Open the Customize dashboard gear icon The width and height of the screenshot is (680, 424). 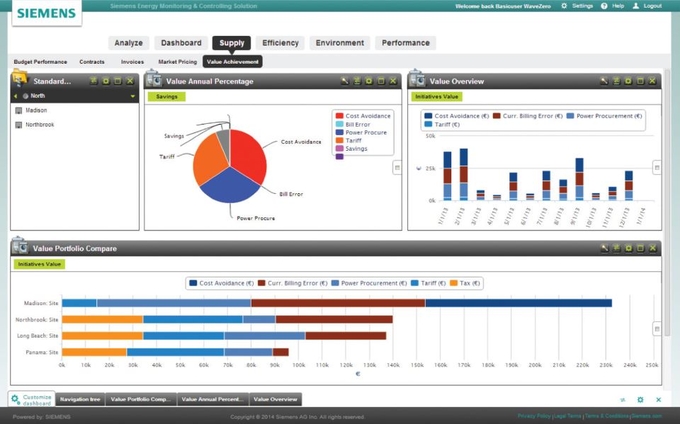(15, 399)
